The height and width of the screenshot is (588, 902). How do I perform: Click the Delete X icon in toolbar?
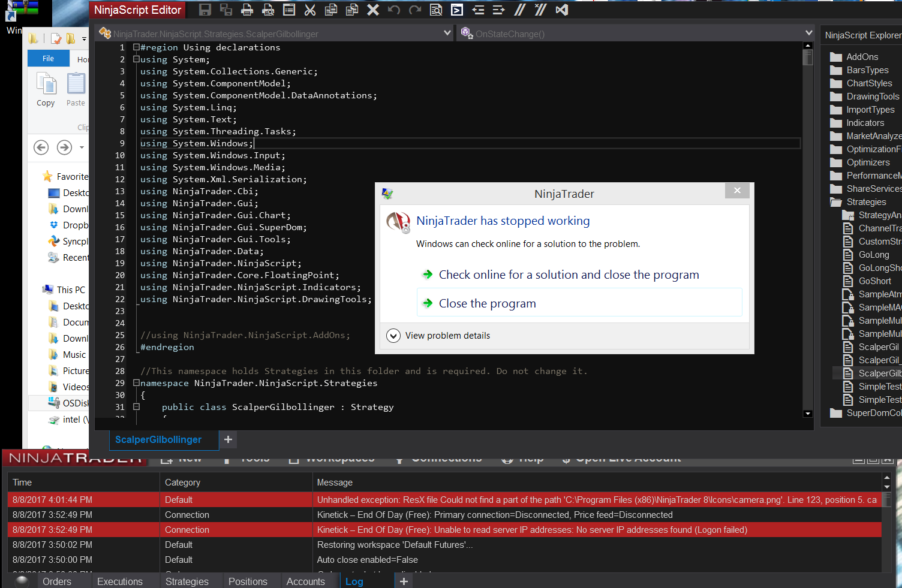[373, 10]
